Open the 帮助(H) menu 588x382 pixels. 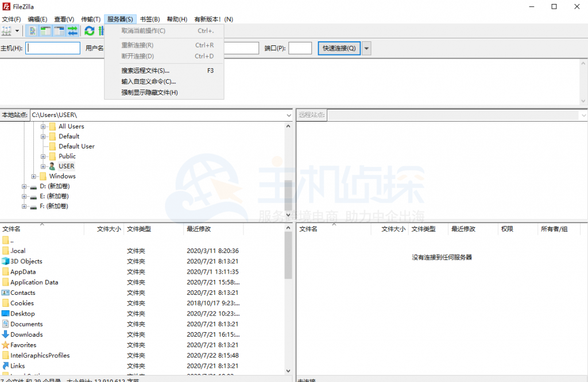177,19
